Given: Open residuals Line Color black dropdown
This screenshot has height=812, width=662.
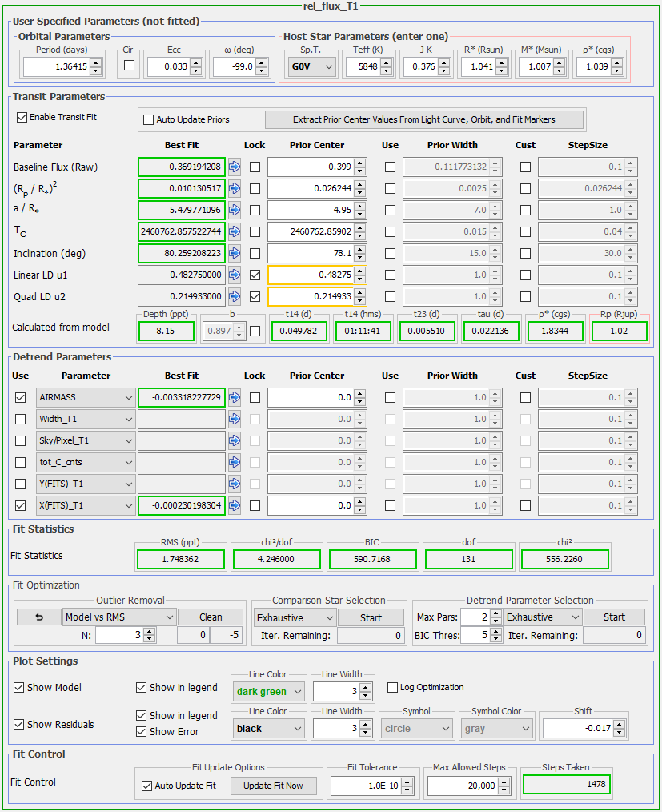Looking at the screenshot, I should click(x=269, y=728).
